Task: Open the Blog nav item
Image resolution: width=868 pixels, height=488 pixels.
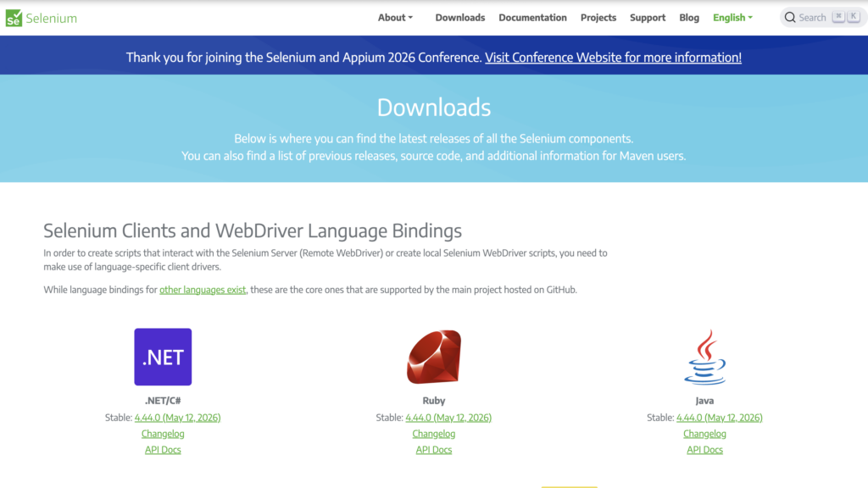Action: point(689,18)
